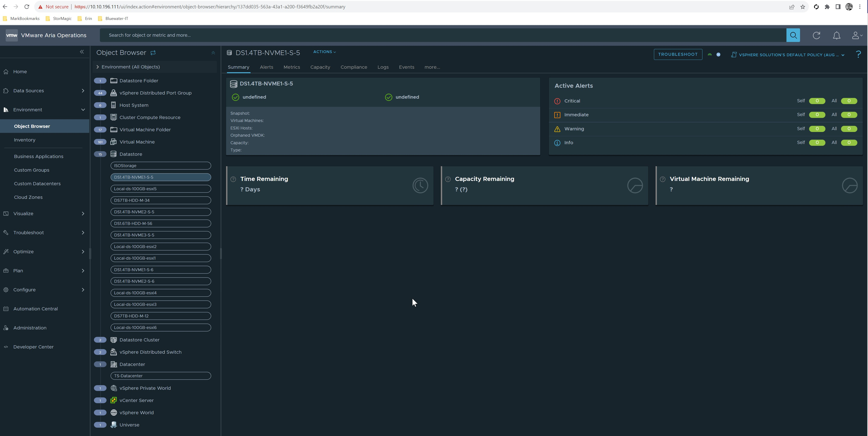Screen dimensions: 868x436
Task: Click the vSphere Private World icon
Action: click(x=113, y=388)
